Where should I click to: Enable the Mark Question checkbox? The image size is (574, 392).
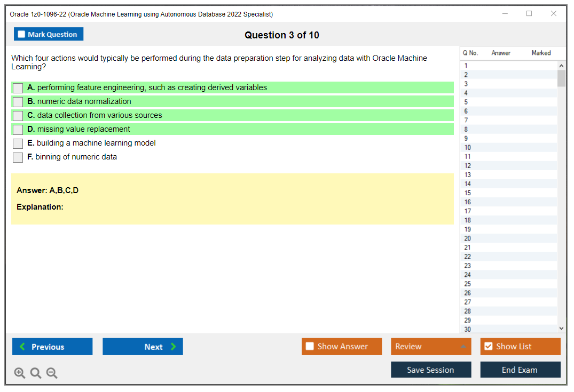coord(21,34)
